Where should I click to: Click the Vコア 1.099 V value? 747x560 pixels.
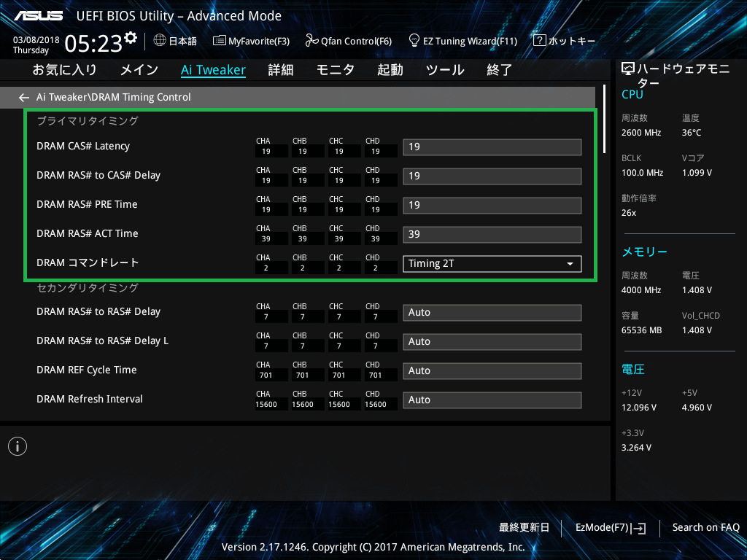click(697, 173)
